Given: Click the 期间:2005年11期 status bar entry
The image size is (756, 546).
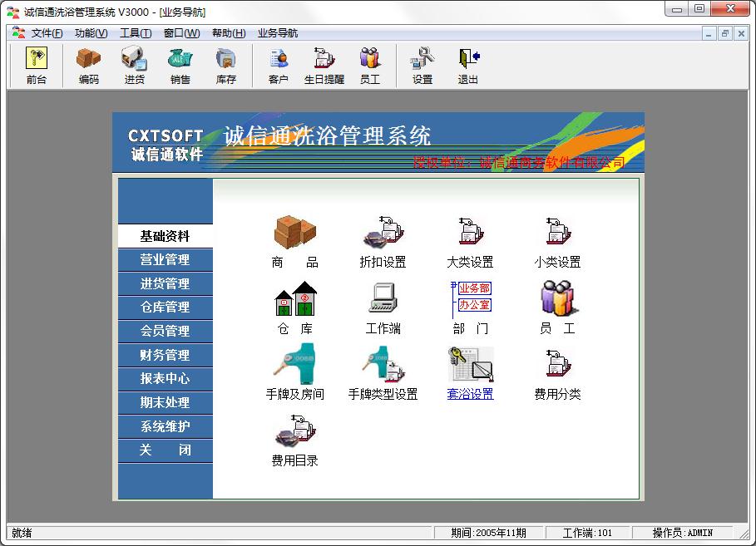Looking at the screenshot, I should [x=488, y=533].
